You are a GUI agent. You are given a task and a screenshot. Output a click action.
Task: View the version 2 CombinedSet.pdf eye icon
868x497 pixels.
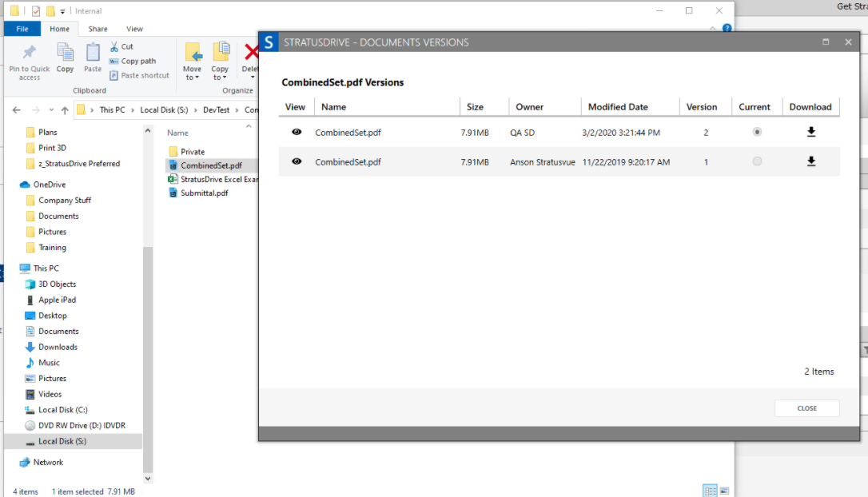pos(297,132)
